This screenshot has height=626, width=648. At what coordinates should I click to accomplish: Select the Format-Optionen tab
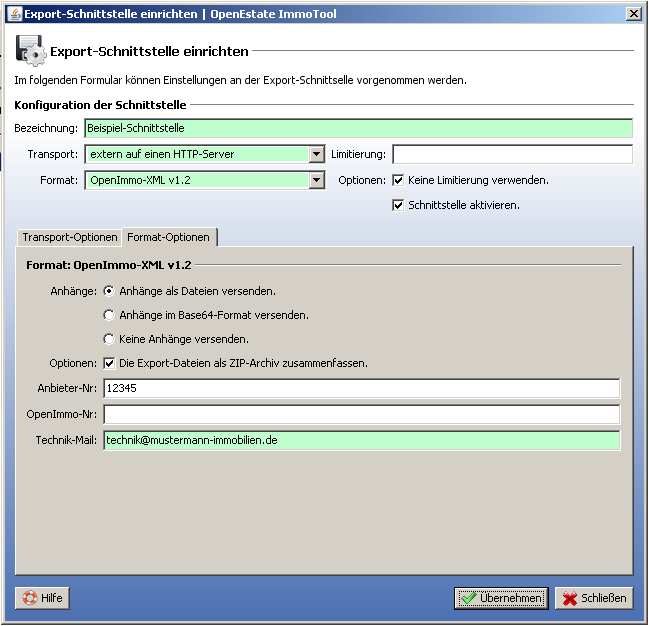pyautogui.click(x=168, y=238)
